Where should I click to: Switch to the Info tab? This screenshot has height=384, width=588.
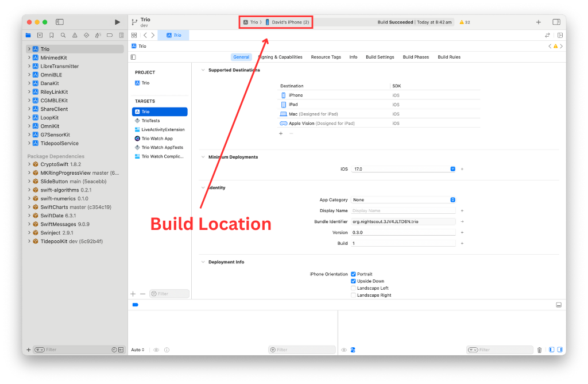point(353,57)
